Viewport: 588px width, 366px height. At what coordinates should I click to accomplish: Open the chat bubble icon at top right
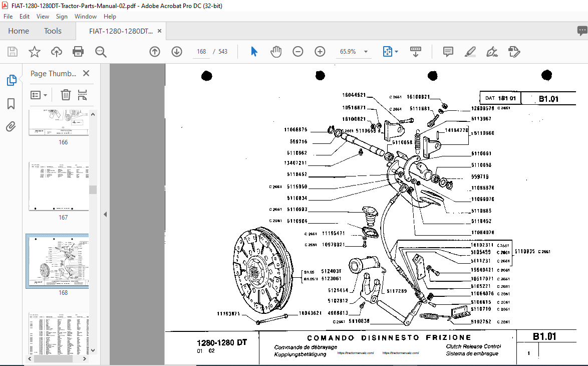click(x=582, y=31)
